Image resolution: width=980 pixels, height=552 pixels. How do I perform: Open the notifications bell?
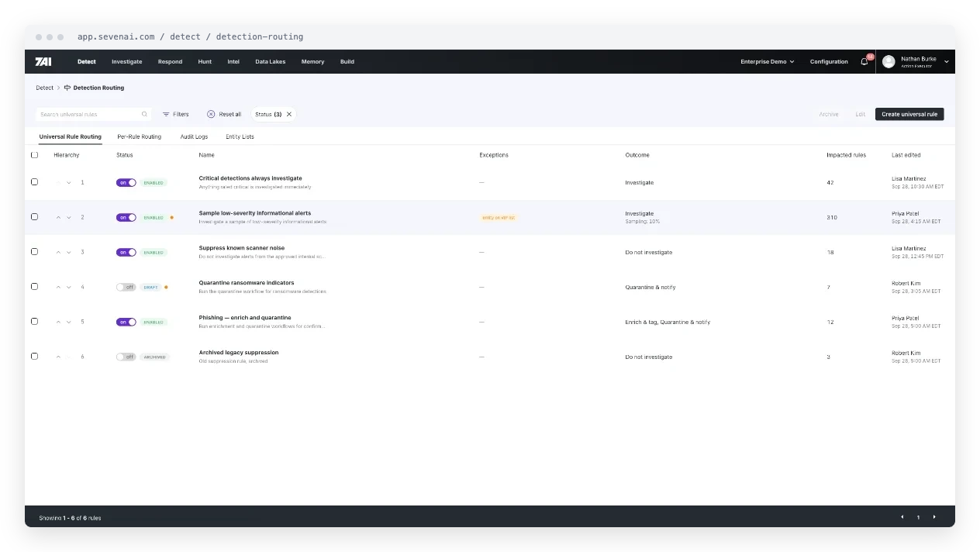tap(864, 62)
